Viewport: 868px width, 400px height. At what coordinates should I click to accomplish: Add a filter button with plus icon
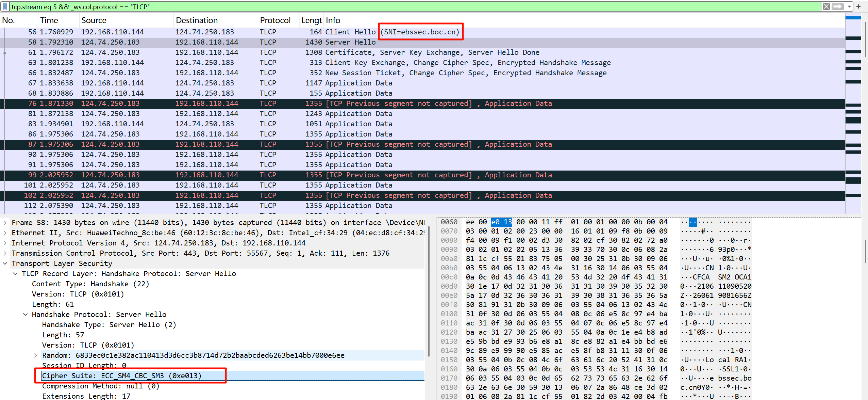(858, 6)
